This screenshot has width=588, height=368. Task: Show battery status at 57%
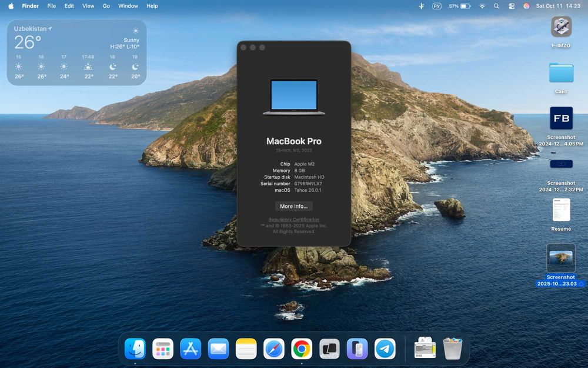coord(459,6)
